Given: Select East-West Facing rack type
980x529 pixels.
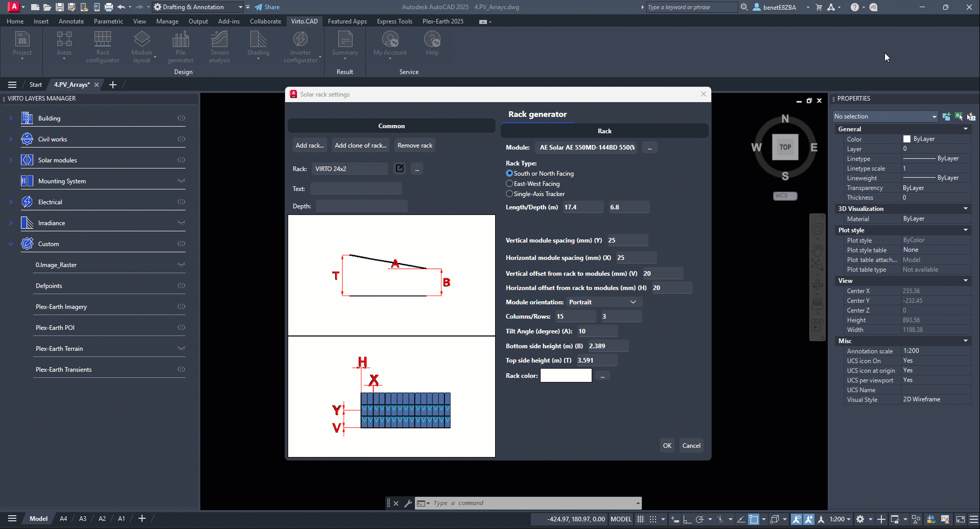Looking at the screenshot, I should [509, 184].
